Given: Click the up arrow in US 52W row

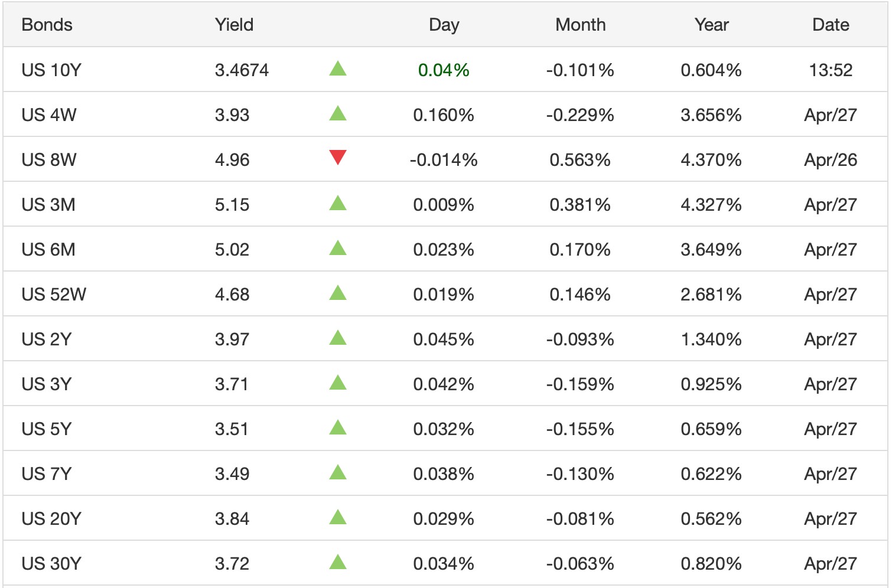Looking at the screenshot, I should pos(337,293).
